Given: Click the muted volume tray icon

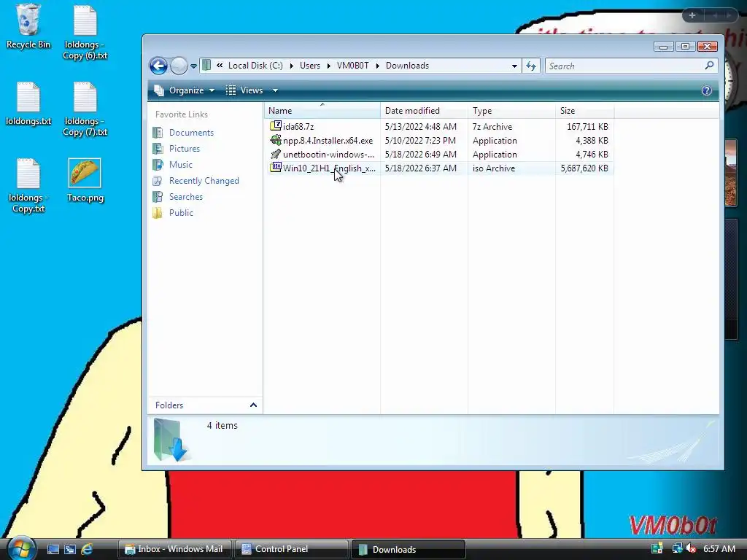Looking at the screenshot, I should click(x=691, y=548).
